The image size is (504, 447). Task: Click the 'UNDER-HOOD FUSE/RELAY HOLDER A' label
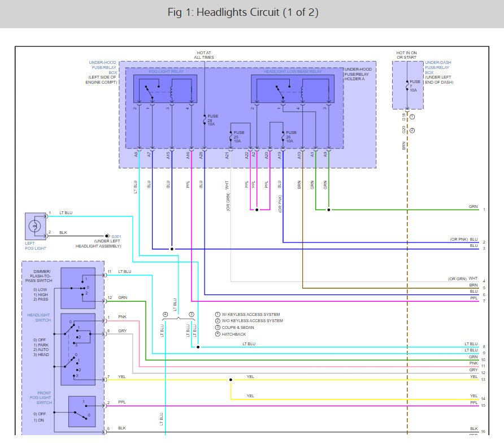(358, 74)
